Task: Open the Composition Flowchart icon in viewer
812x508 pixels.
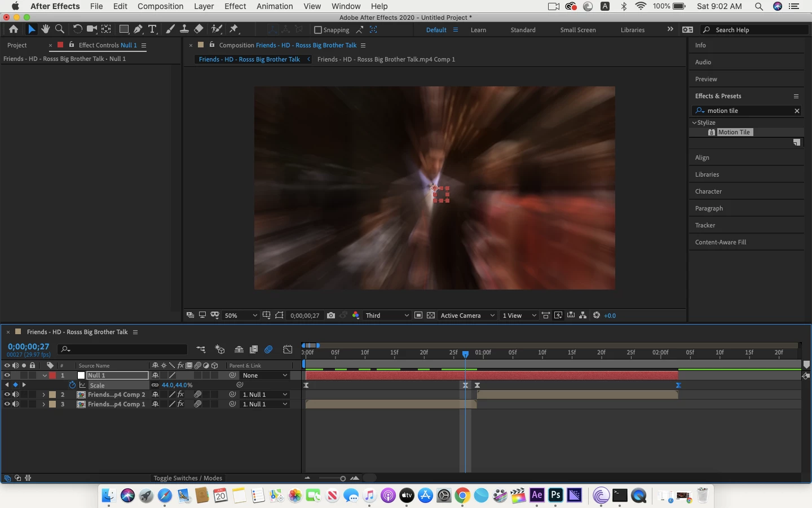Action: (583, 316)
